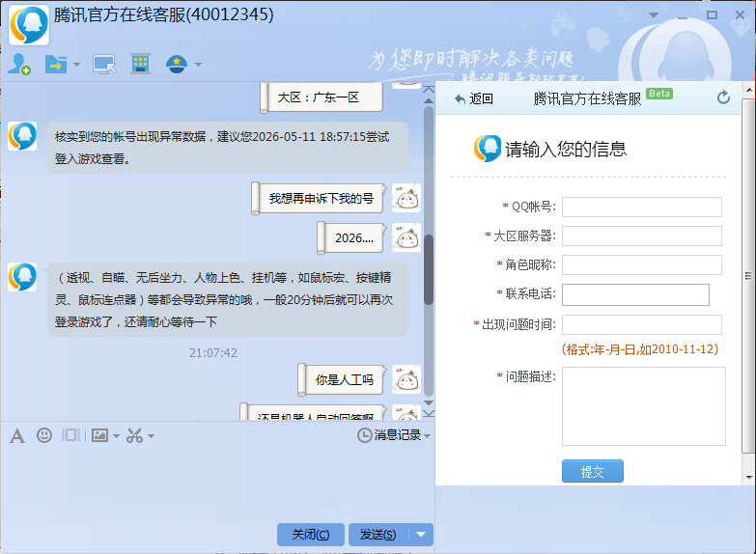Focus the 出现问题时间 input field
The height and width of the screenshot is (554, 756).
click(x=642, y=324)
